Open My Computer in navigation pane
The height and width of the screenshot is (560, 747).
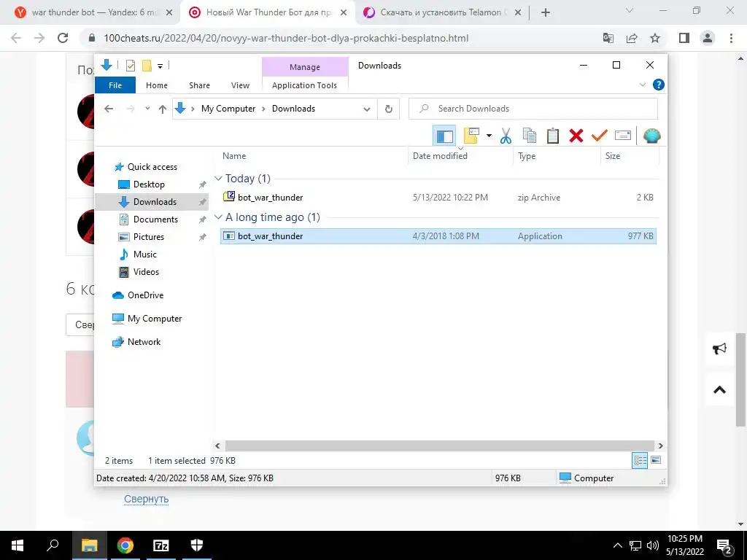coord(154,319)
